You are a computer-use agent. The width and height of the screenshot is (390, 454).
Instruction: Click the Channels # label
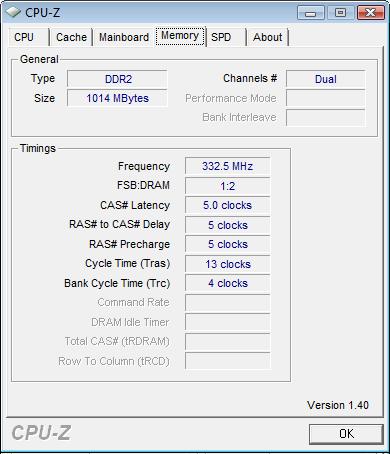pyautogui.click(x=250, y=78)
